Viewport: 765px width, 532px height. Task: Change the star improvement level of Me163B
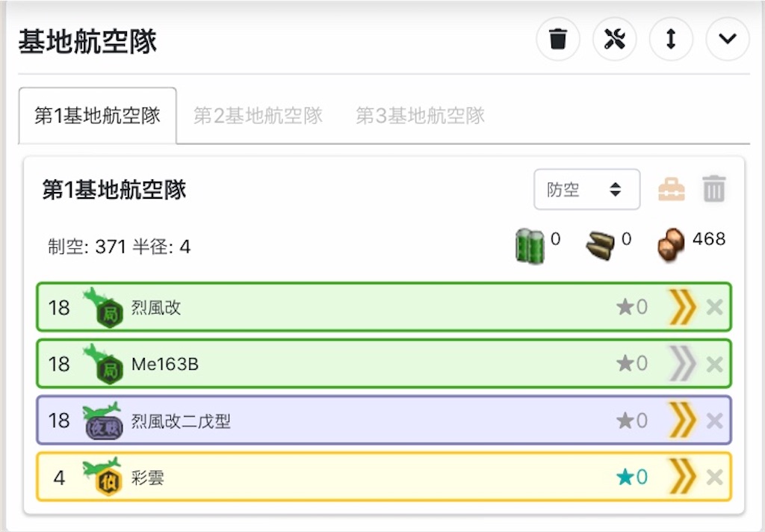pos(632,364)
